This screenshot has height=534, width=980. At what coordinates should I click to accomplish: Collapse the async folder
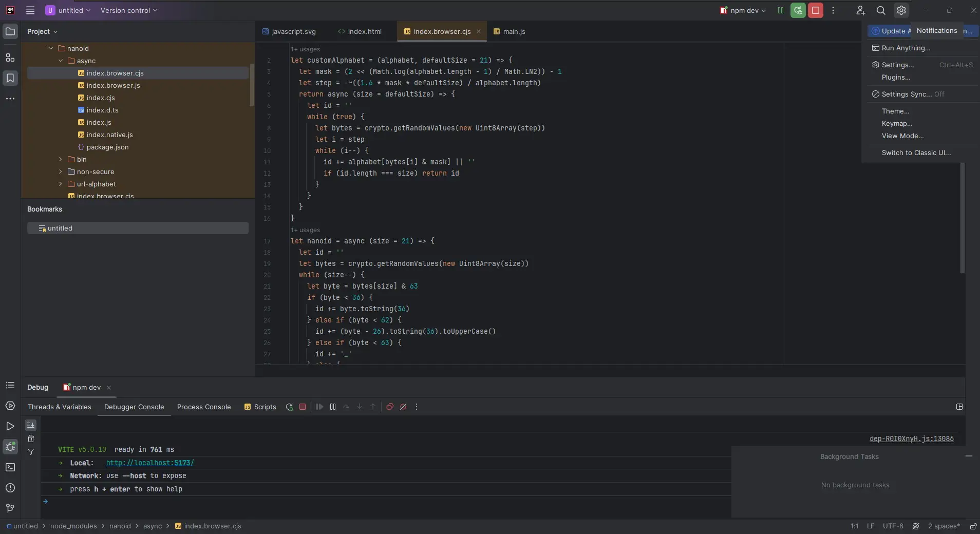61,61
